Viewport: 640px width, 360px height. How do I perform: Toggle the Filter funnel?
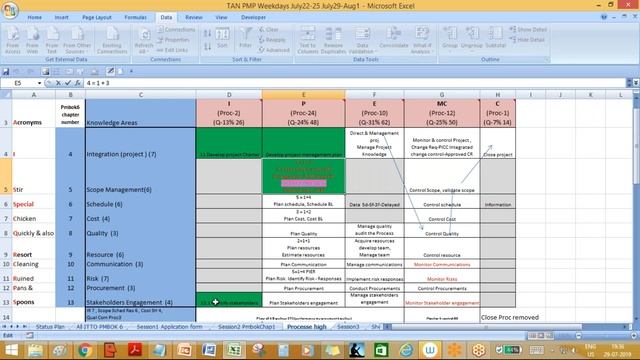pyautogui.click(x=246, y=38)
